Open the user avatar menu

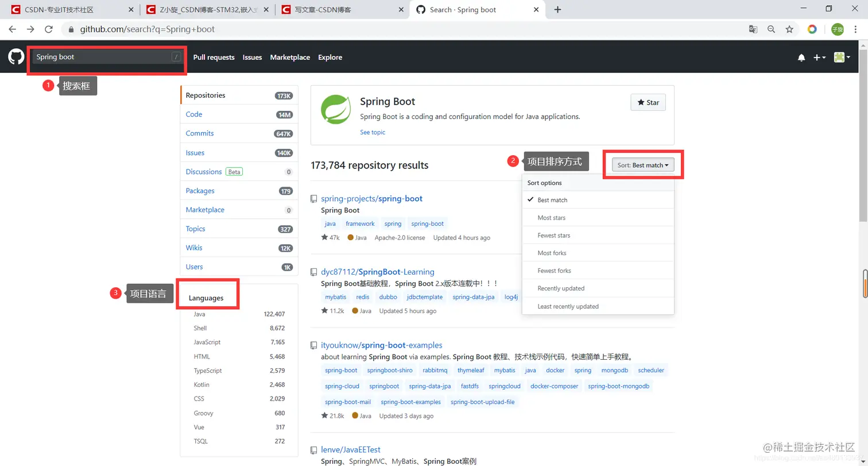coord(842,57)
